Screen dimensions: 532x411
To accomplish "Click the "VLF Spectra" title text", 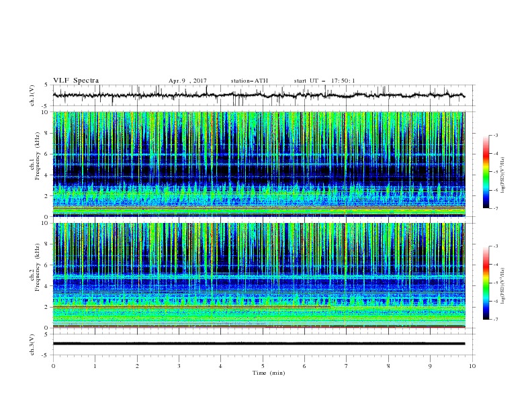I will 76,81.
